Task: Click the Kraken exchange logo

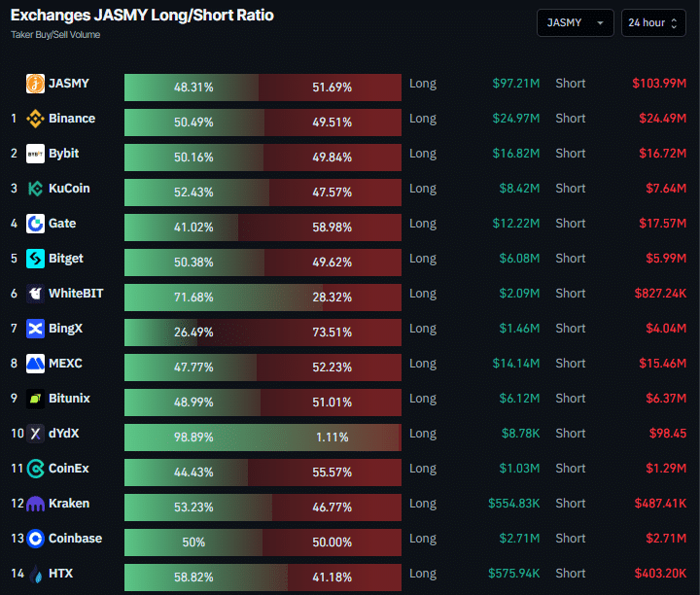Action: pos(35,504)
